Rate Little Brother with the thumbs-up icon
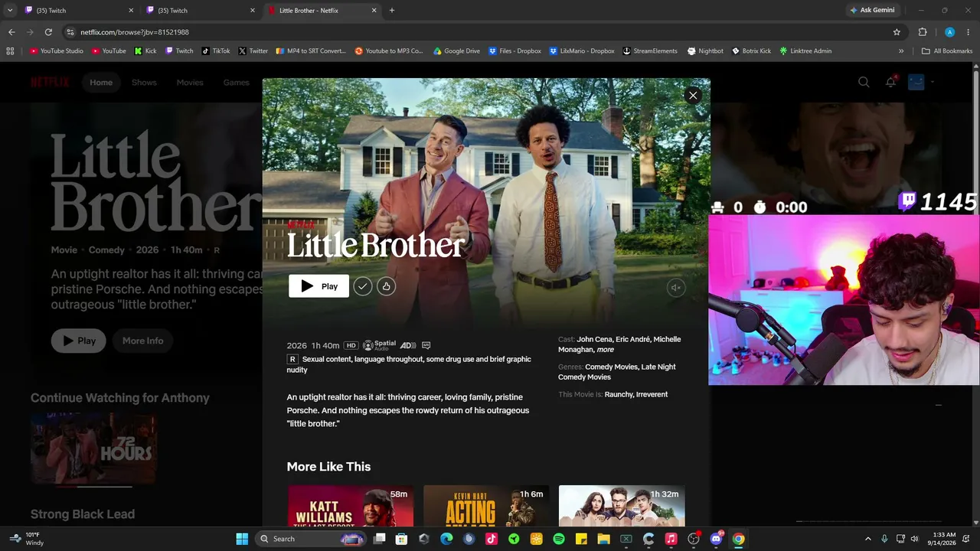 [386, 286]
